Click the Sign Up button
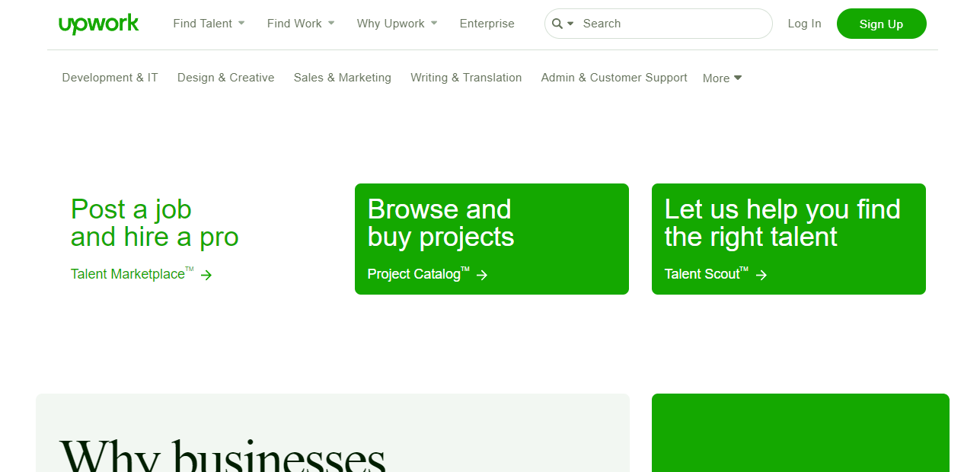 click(x=882, y=24)
